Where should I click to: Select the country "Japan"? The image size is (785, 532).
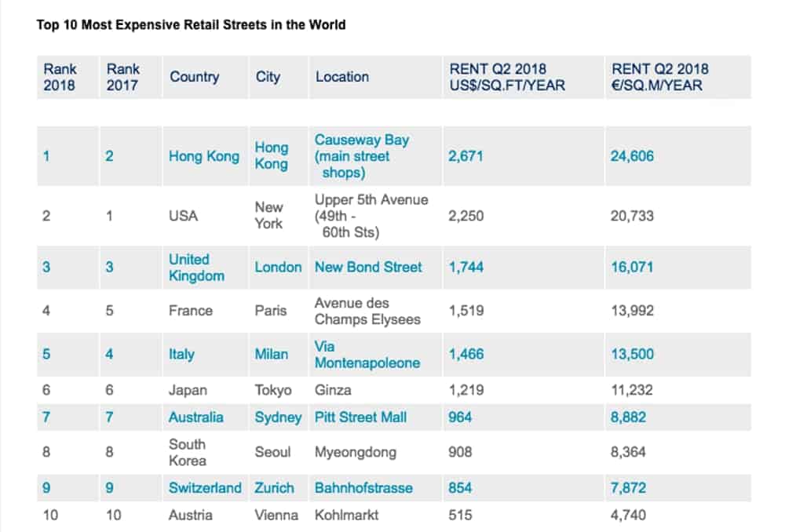(188, 390)
